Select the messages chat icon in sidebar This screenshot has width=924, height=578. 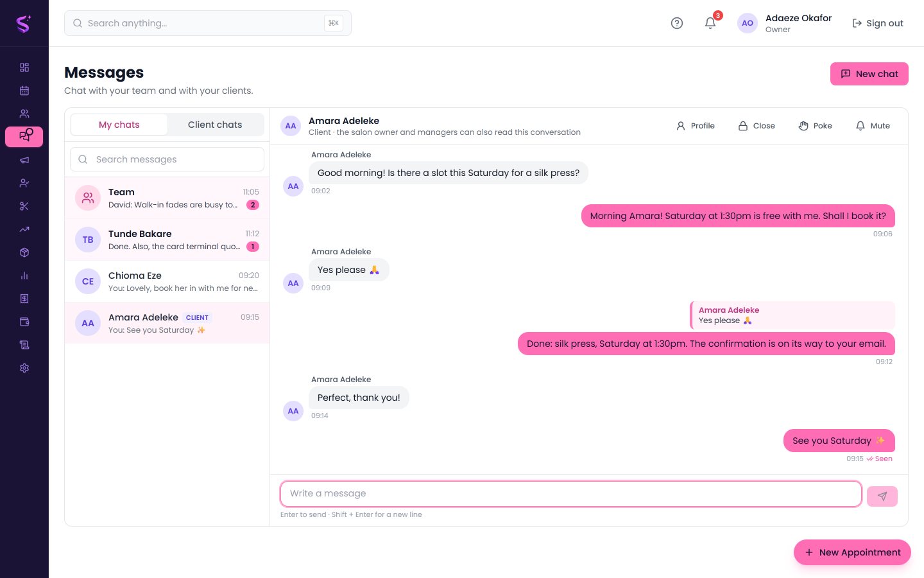[x=24, y=137]
